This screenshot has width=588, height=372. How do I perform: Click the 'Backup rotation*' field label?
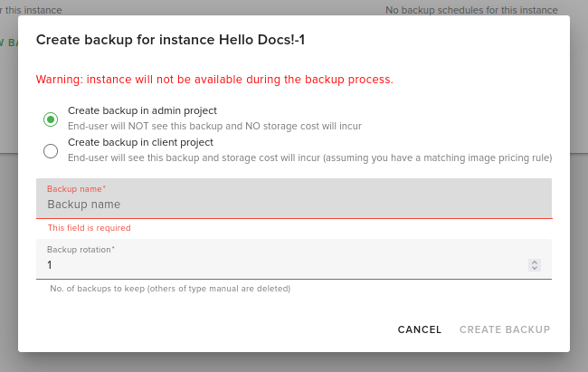tap(81, 249)
